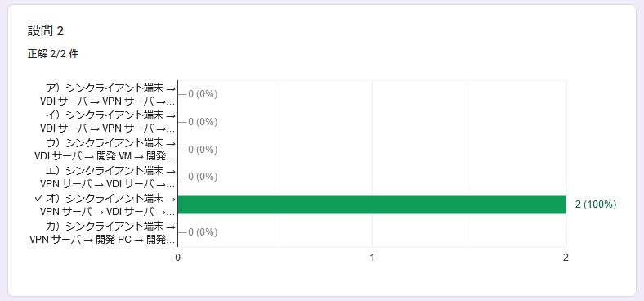Click the 正解 2/2 件 text
This screenshot has height=301, width=644.
click(x=53, y=54)
